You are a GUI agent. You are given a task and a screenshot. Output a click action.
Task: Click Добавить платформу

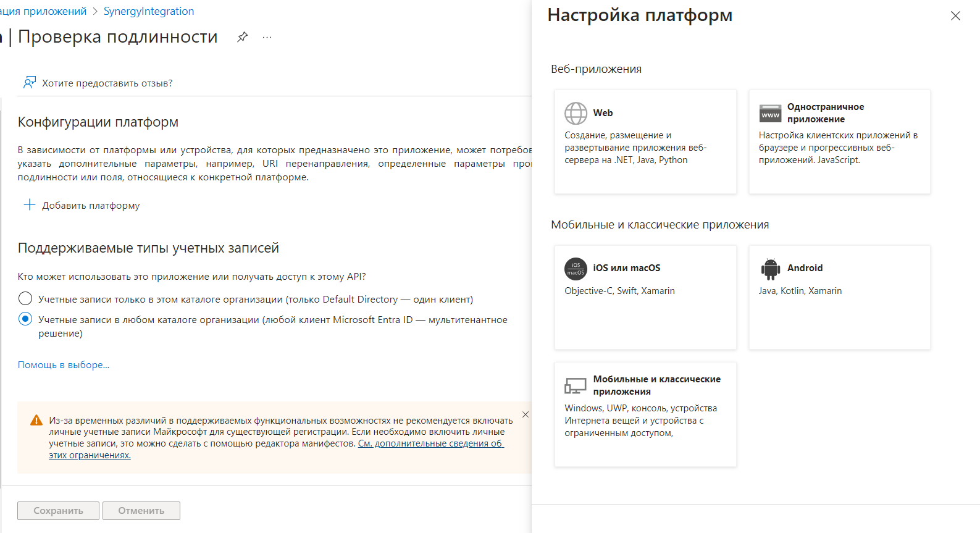91,205
